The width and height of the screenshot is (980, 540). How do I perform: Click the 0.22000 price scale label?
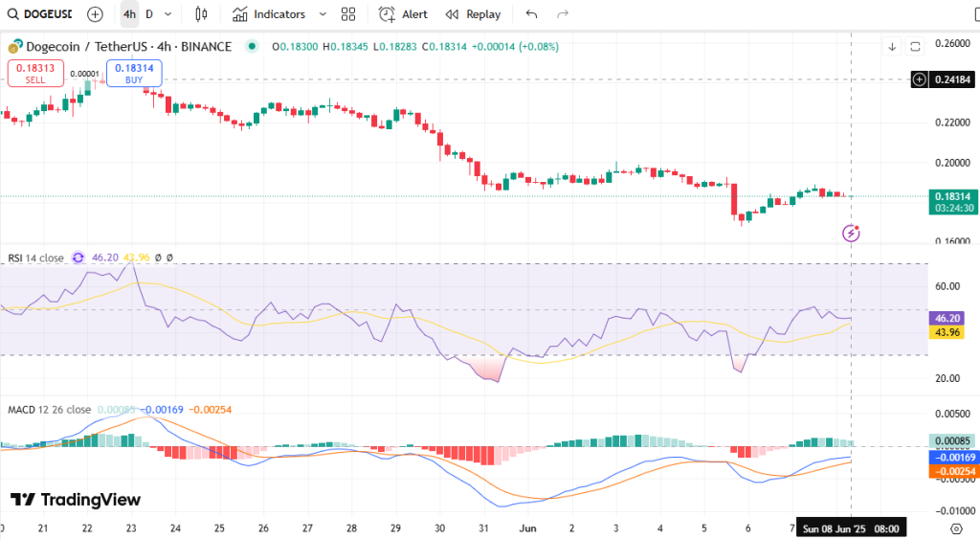coord(952,122)
